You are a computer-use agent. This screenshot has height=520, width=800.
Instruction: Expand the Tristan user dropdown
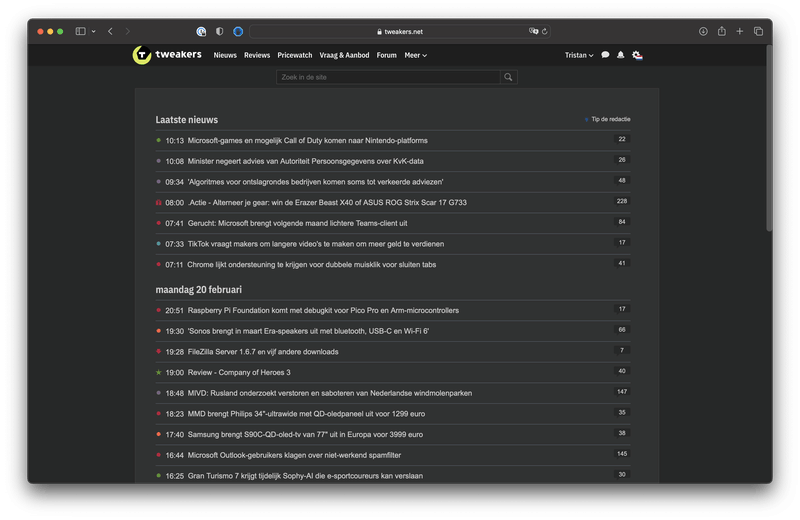579,55
